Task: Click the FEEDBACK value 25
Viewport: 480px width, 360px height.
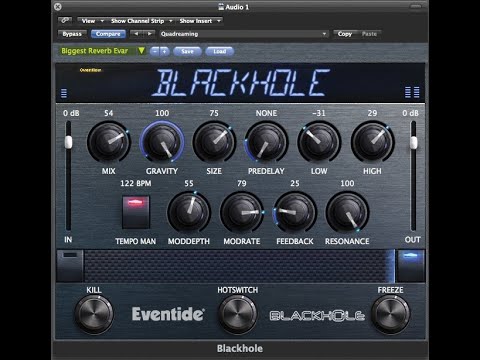Action: click(295, 183)
